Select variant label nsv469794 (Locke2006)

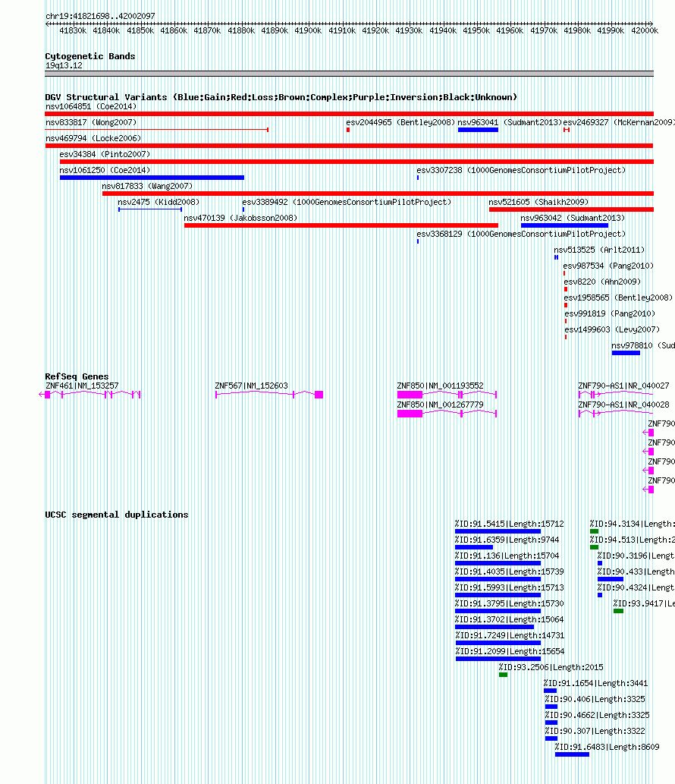point(93,138)
